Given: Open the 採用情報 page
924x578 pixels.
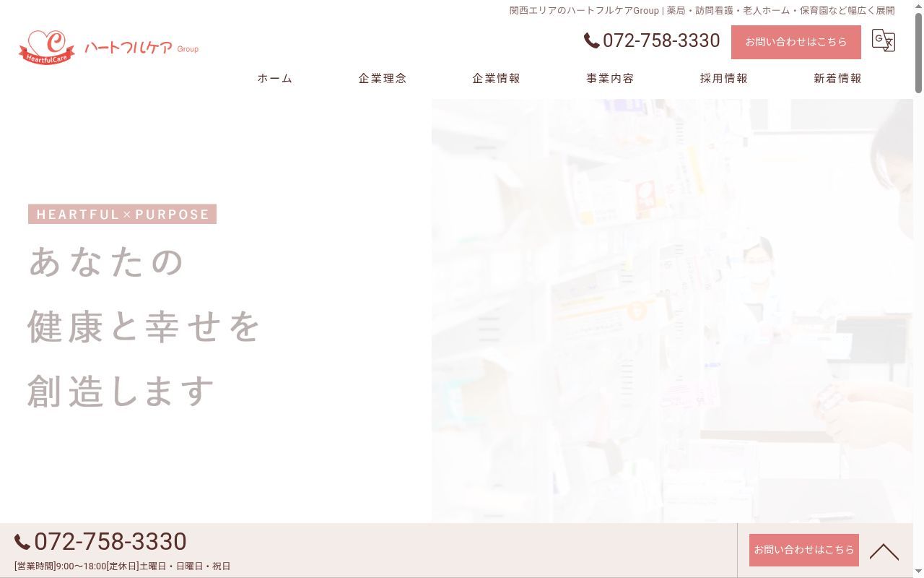Looking at the screenshot, I should tap(724, 79).
